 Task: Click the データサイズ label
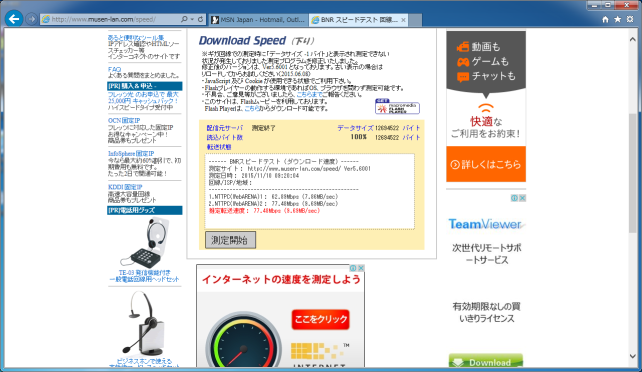pos(355,128)
